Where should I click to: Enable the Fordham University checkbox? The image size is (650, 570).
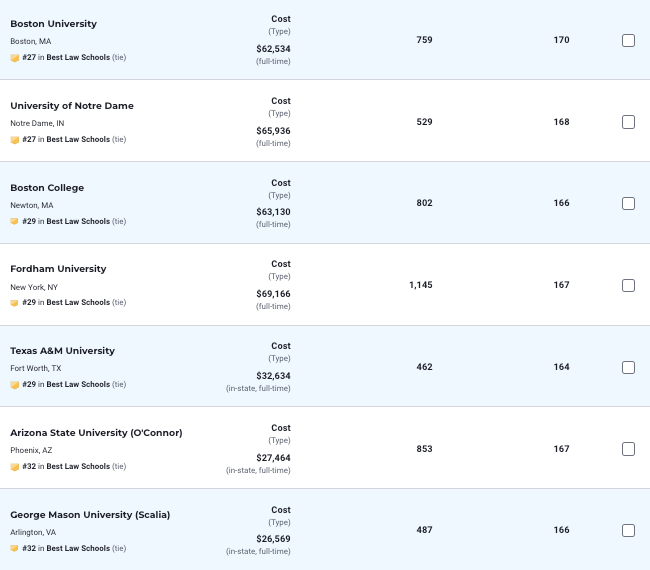point(628,285)
